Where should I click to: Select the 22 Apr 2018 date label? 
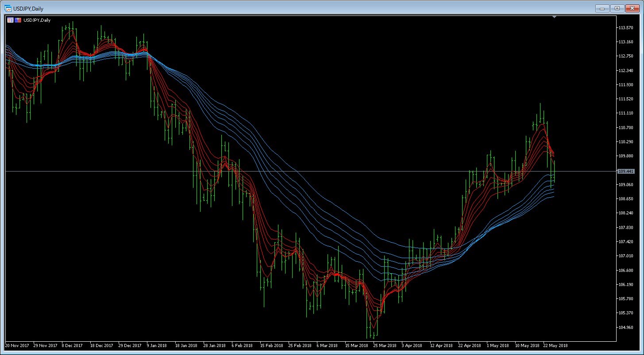point(470,345)
